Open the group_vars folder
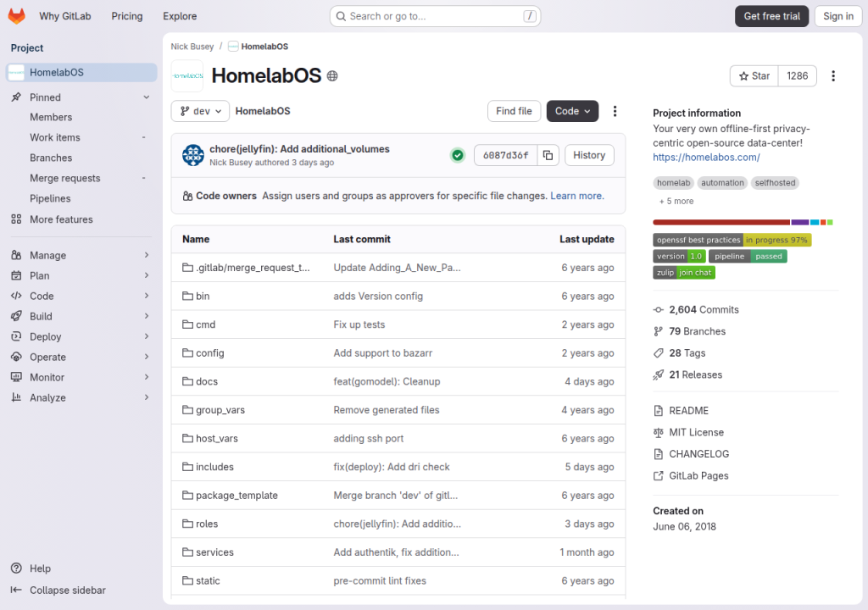This screenshot has width=868, height=610. coord(220,410)
